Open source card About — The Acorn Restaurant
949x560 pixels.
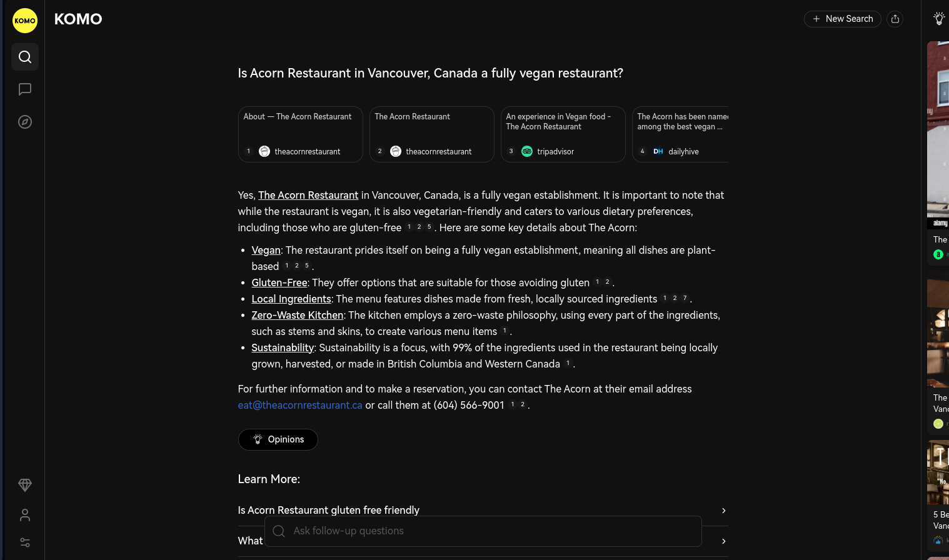tap(301, 134)
